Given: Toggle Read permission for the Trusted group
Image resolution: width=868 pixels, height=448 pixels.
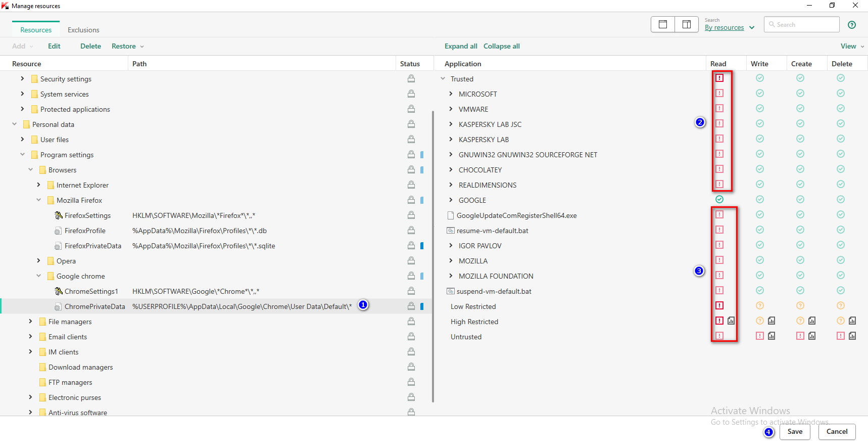Looking at the screenshot, I should click(x=719, y=78).
